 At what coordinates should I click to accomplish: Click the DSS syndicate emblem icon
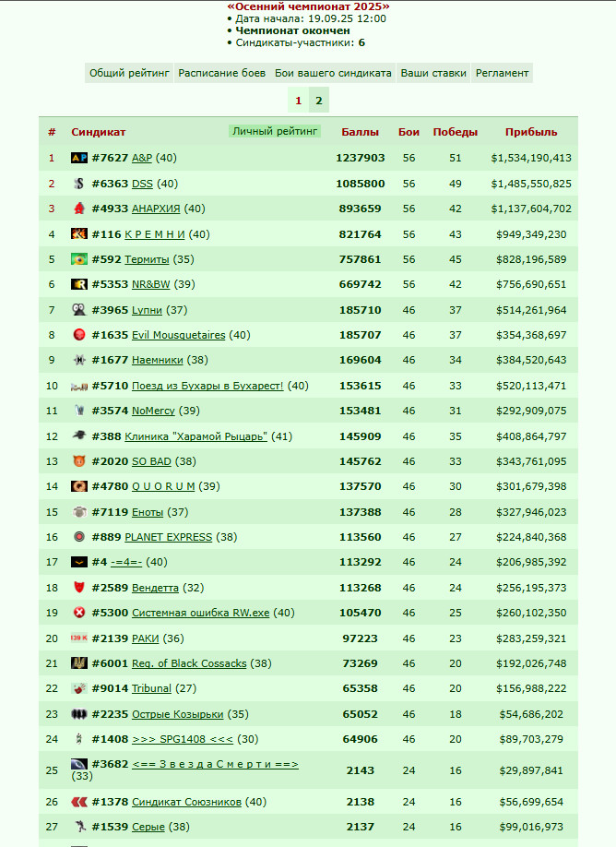click(x=79, y=184)
